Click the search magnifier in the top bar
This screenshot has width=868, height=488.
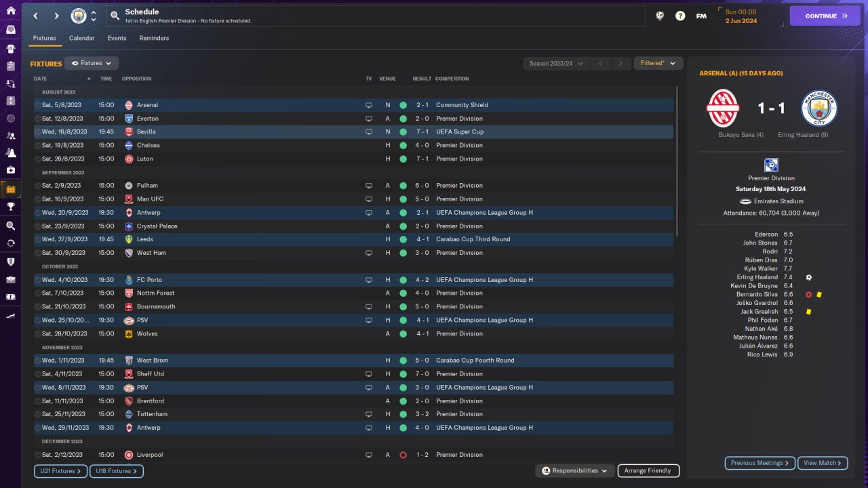pos(115,16)
